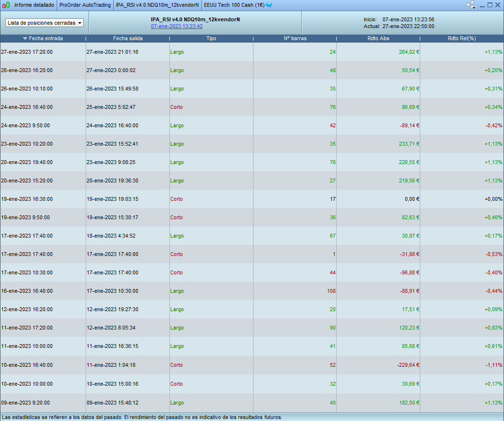This screenshot has width=504, height=421.
Task: Minimize the report window
Action: pyautogui.click(x=482, y=5)
